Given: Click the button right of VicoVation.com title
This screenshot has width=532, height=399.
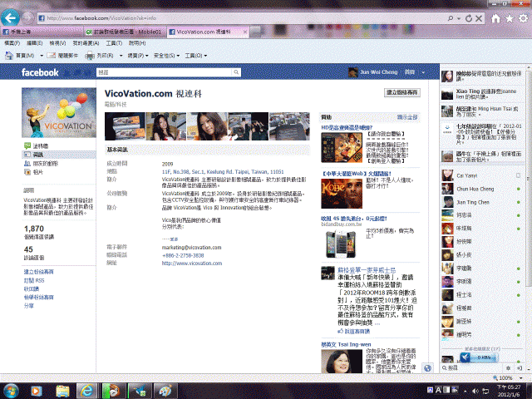Looking at the screenshot, I should [x=402, y=92].
